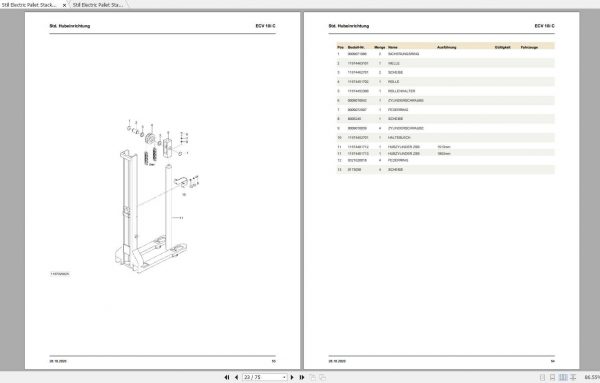Viewport: 600px width, 383px height.
Task: Switch to single page view icon
Action: pyautogui.click(x=542, y=377)
